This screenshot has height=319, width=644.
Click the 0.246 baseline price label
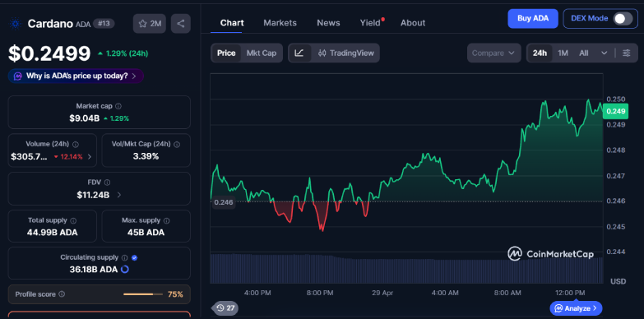point(224,202)
